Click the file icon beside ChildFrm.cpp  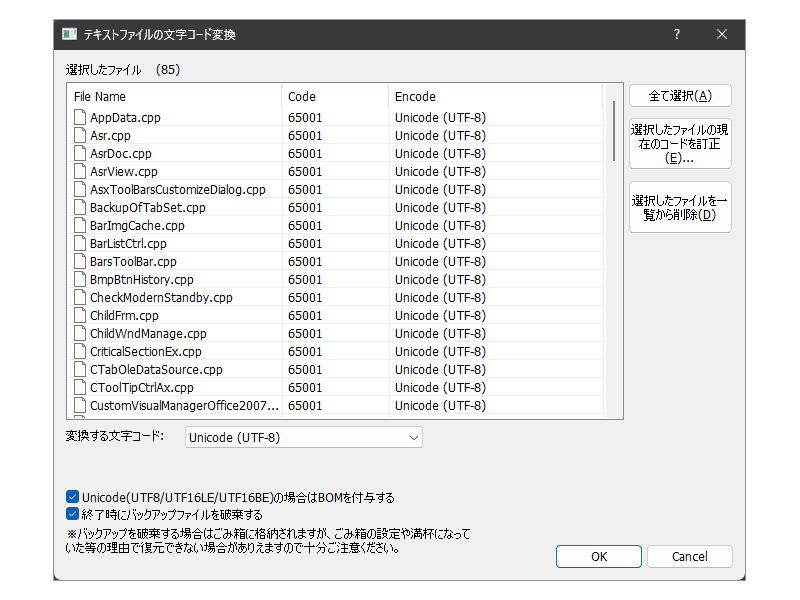point(80,315)
